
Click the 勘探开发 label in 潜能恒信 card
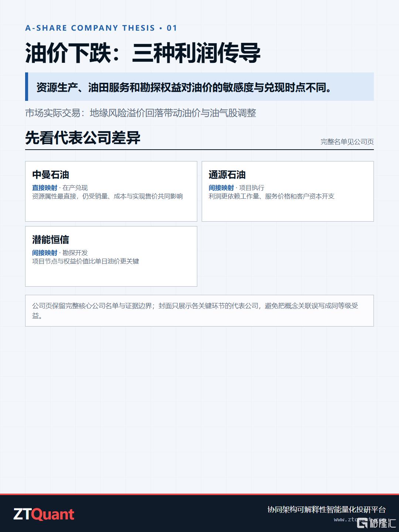[75, 253]
